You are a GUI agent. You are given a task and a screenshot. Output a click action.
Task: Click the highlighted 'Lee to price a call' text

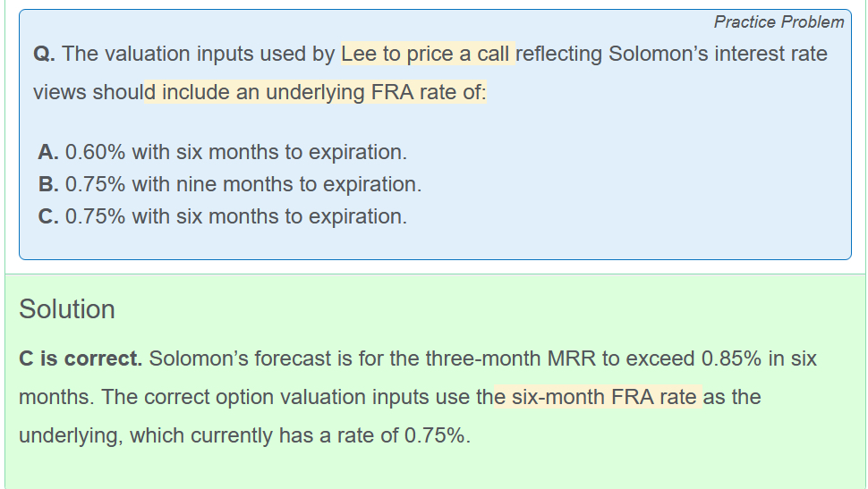425,54
